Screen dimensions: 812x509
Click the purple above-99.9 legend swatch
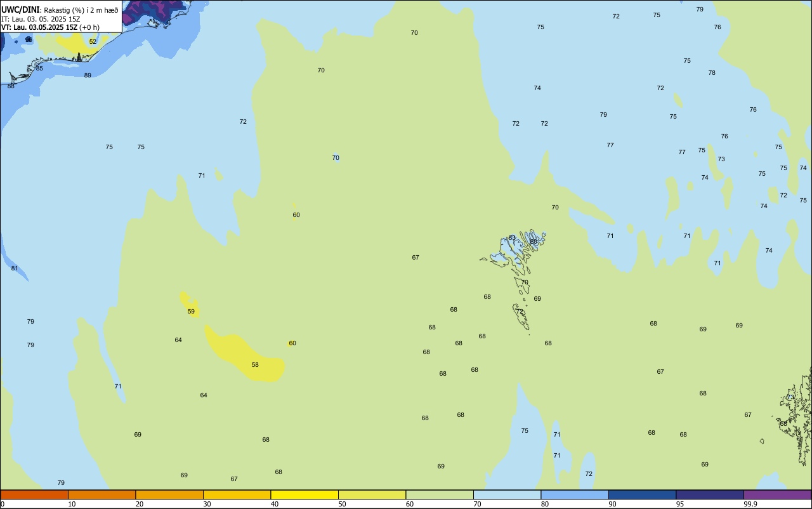[x=777, y=494]
